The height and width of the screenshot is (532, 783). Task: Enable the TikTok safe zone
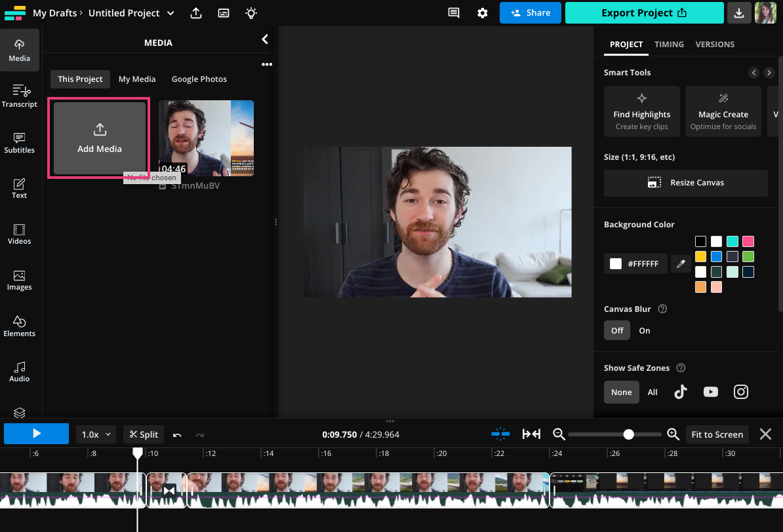click(680, 391)
